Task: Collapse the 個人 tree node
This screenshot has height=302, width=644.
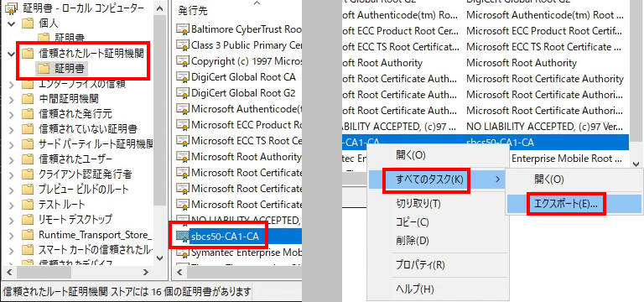Action: tap(11, 23)
